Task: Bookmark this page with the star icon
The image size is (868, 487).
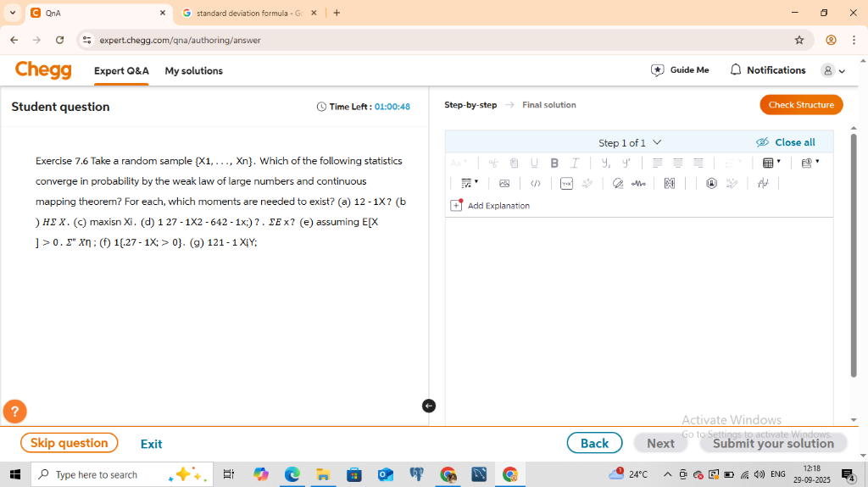Action: click(x=798, y=40)
